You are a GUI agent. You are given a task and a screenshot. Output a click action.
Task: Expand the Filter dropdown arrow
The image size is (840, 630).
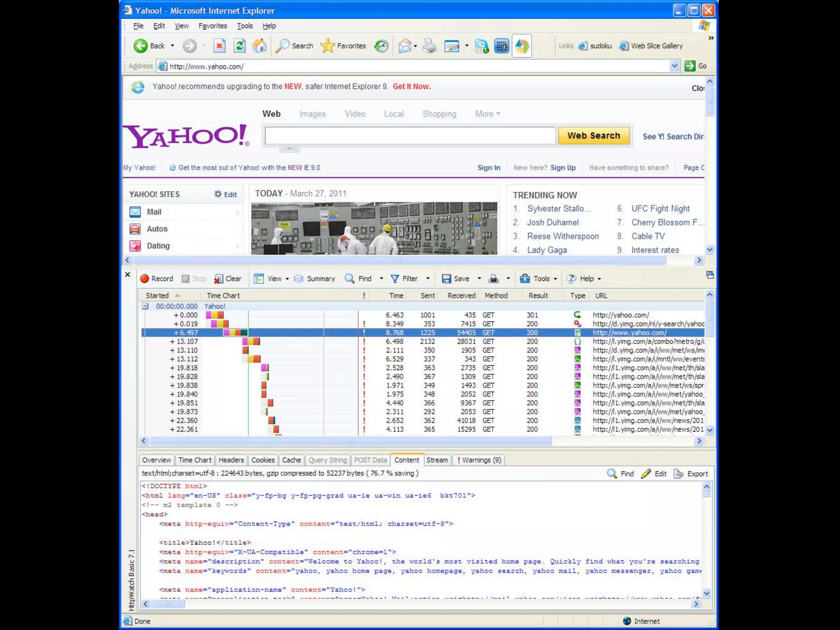(428, 278)
